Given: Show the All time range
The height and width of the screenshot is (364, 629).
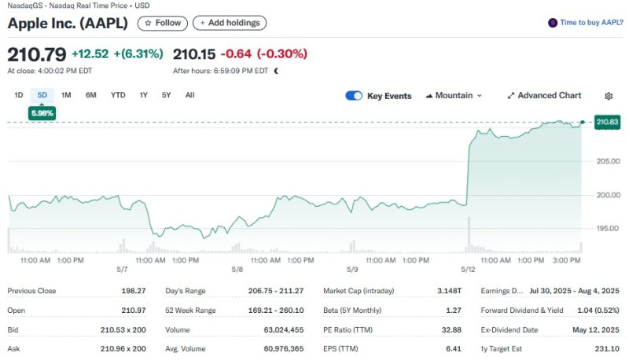Looking at the screenshot, I should 189,95.
